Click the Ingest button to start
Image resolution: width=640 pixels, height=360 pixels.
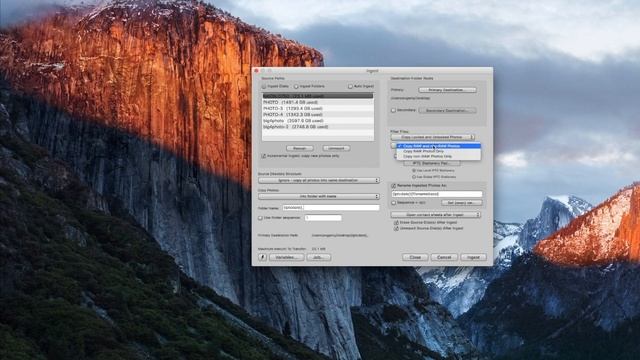click(473, 257)
